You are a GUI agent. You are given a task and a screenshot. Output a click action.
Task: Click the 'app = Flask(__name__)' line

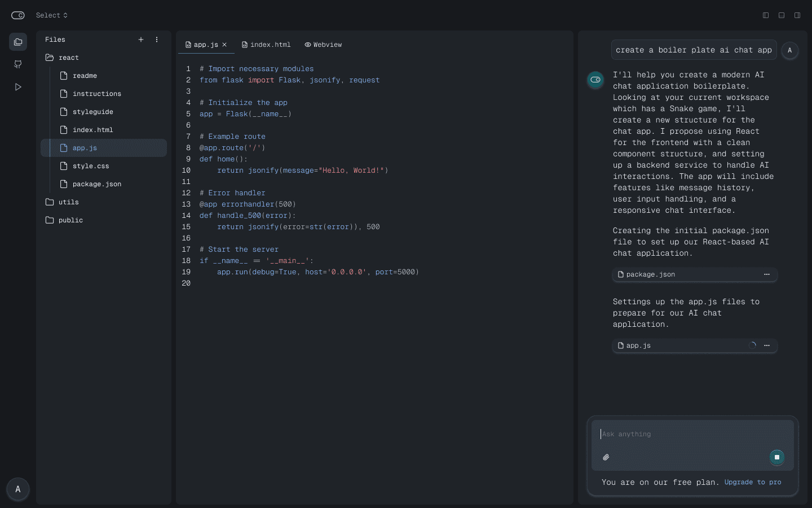(245, 114)
